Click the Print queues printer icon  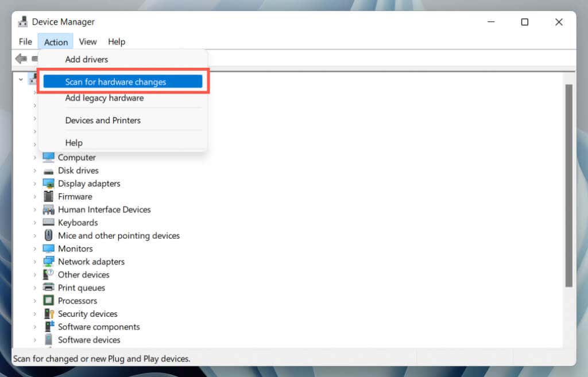tap(48, 287)
